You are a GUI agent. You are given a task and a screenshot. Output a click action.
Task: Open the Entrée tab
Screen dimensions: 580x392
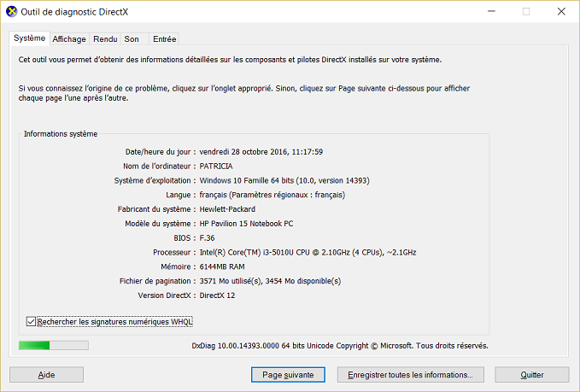pyautogui.click(x=164, y=39)
